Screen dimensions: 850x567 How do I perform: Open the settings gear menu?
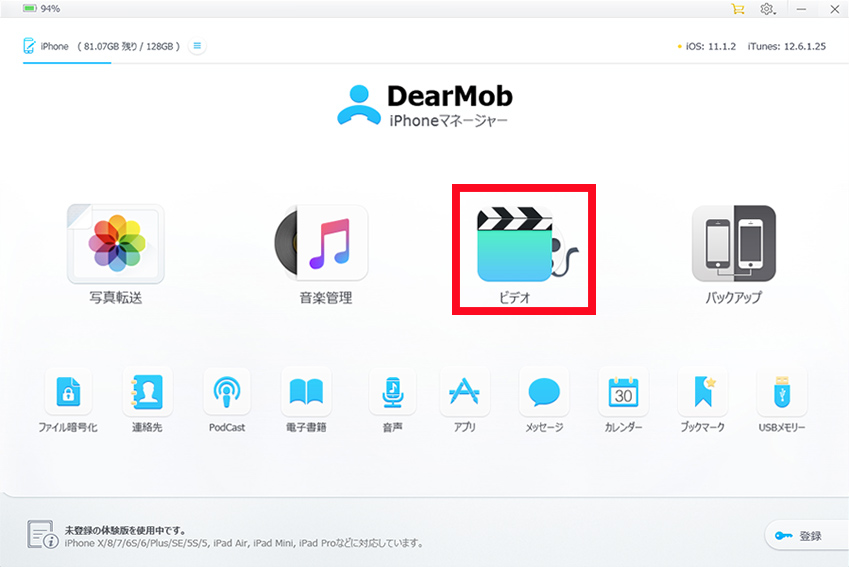point(767,9)
